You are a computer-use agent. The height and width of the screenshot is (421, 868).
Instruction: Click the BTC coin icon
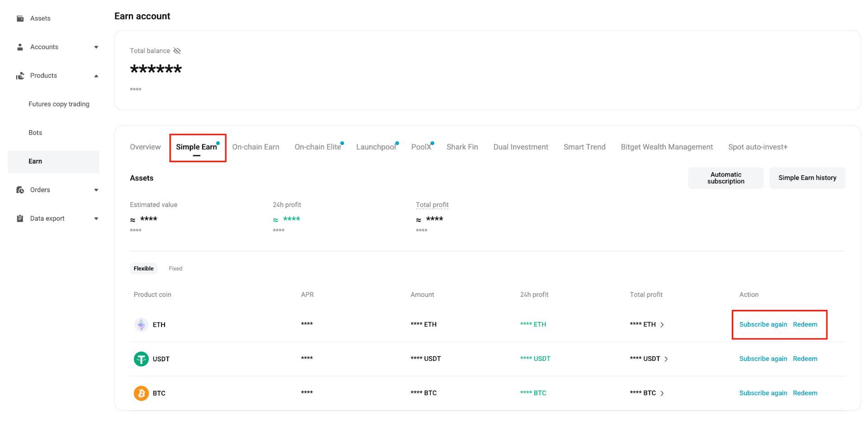142,393
